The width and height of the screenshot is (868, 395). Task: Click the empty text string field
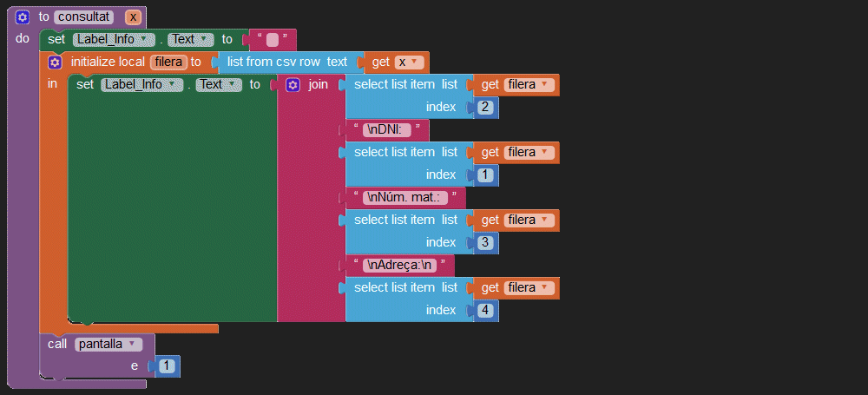pos(272,40)
